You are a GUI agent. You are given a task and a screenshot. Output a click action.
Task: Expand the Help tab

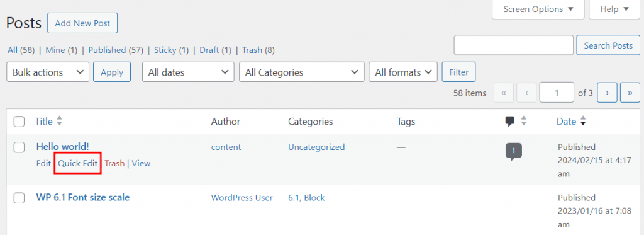tap(614, 9)
